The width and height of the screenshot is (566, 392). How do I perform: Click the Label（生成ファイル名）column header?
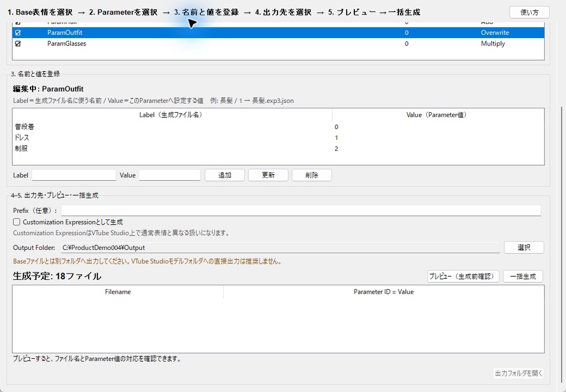(172, 115)
